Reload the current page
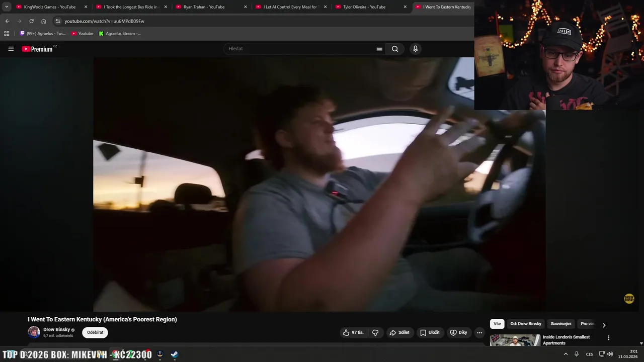 tap(31, 21)
